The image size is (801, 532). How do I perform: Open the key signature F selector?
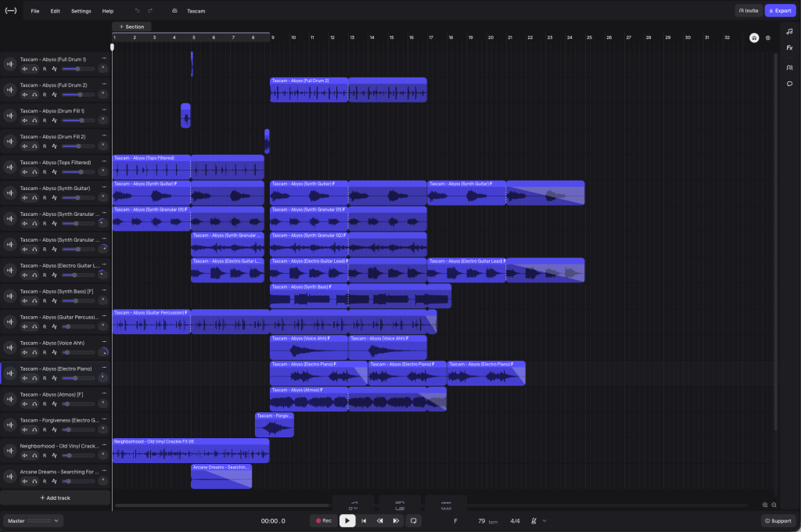coord(456,521)
